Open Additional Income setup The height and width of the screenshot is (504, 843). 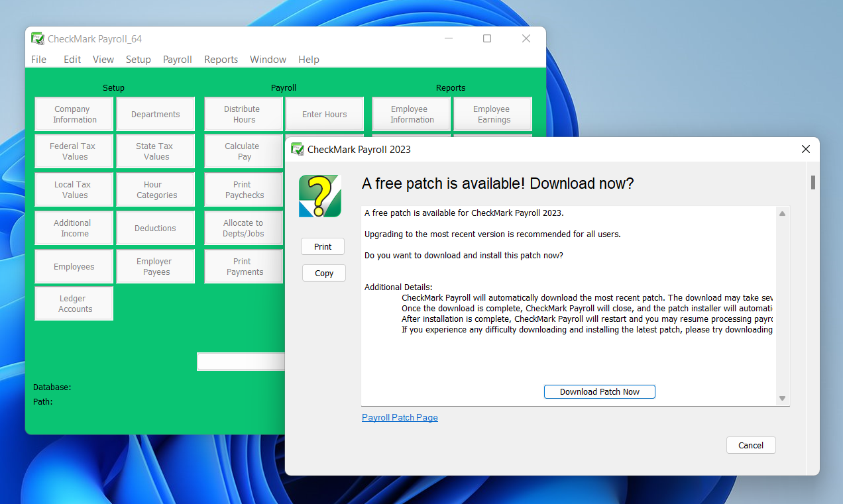coord(74,228)
